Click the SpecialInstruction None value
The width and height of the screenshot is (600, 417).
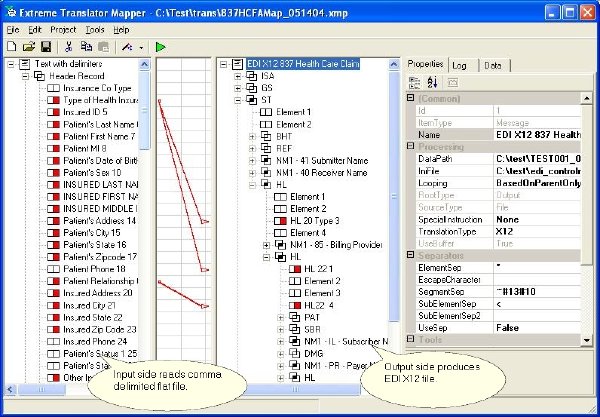click(x=537, y=220)
